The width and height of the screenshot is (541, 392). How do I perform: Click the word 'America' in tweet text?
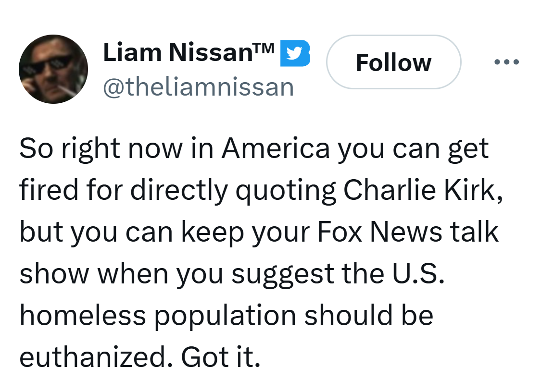pyautogui.click(x=276, y=148)
